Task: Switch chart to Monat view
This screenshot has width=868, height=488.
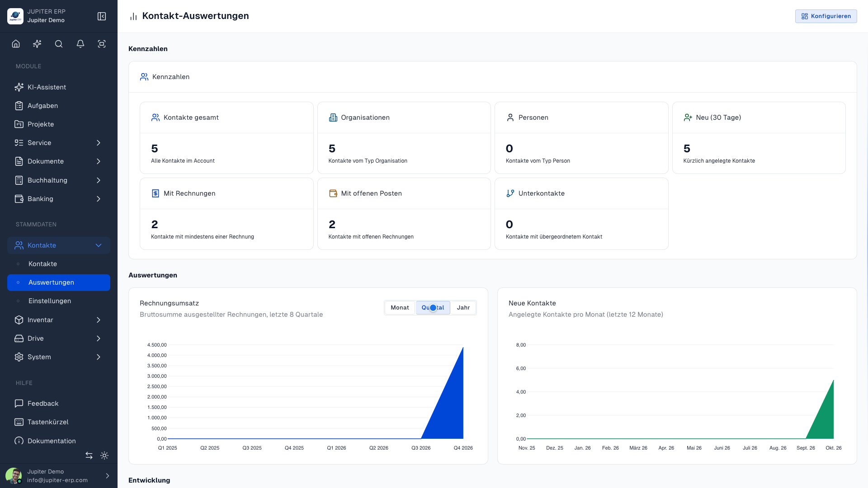Action: (400, 308)
